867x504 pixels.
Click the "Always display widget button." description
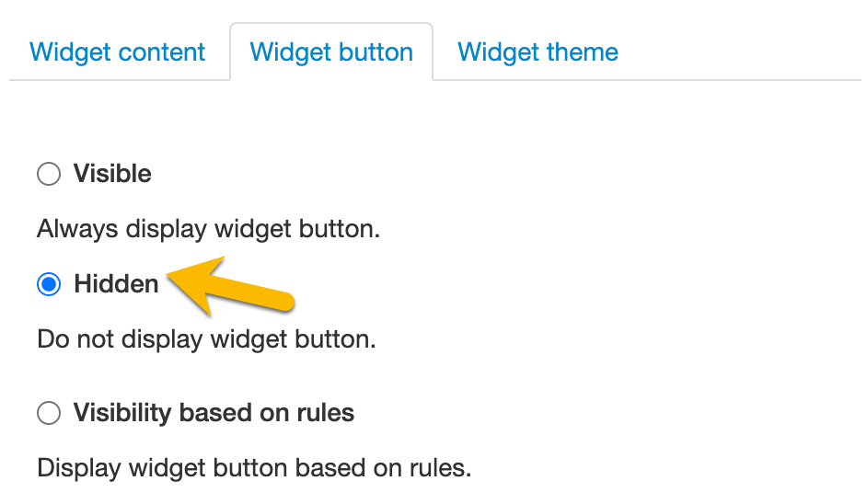208,229
